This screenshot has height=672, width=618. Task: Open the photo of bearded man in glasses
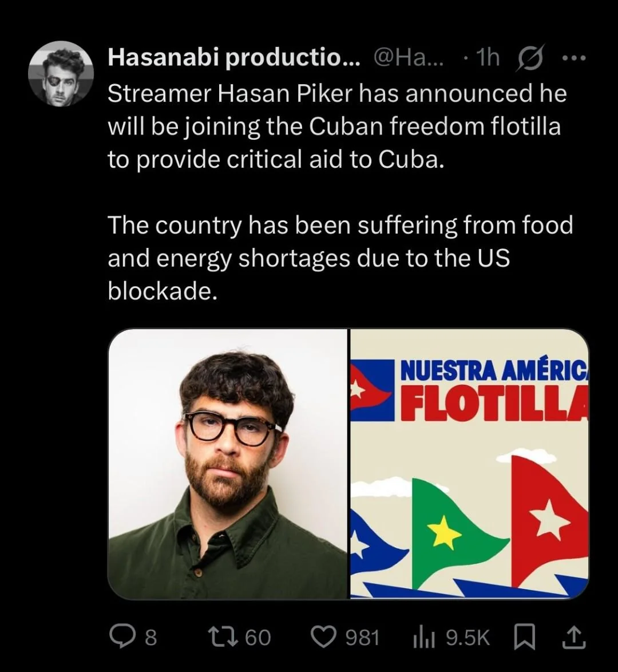228,464
